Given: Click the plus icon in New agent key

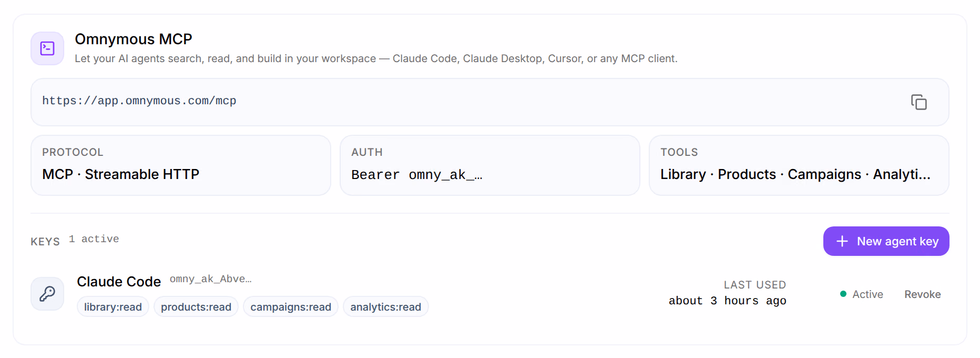Looking at the screenshot, I should click(842, 241).
